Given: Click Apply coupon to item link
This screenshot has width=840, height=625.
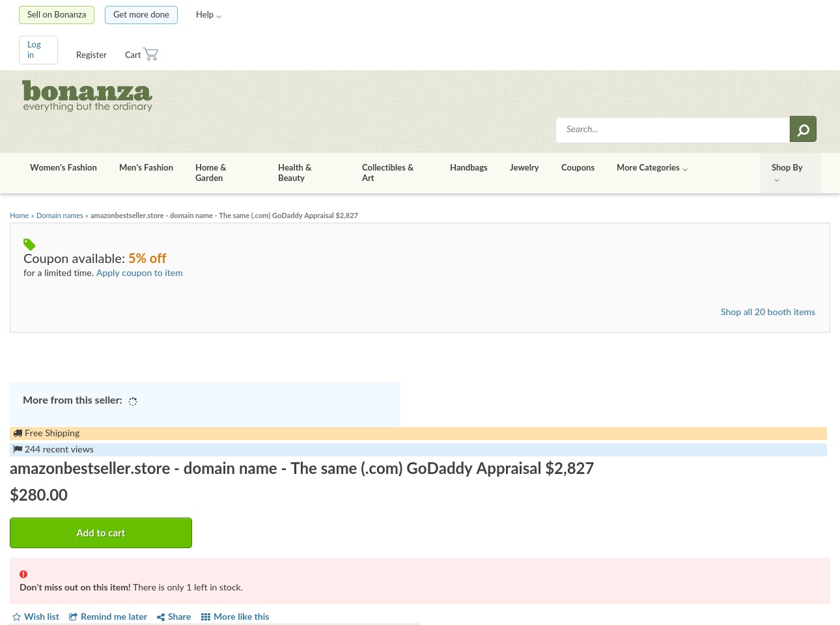Looking at the screenshot, I should click(x=139, y=273).
